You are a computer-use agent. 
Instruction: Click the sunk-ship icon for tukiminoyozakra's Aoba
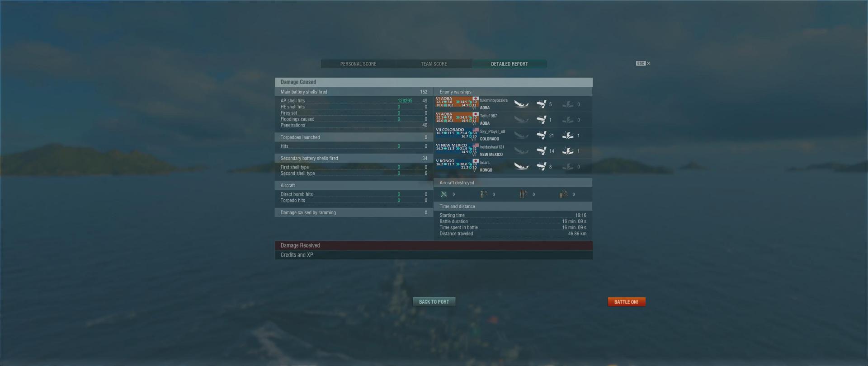pos(521,104)
